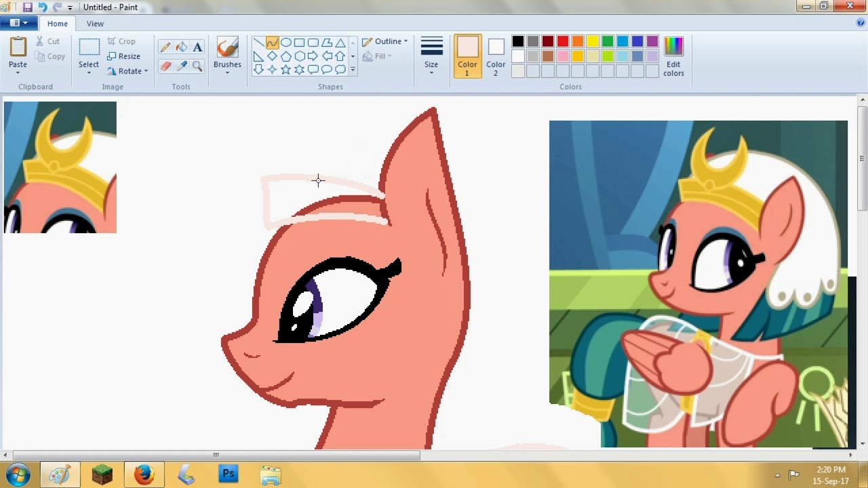Expand the Outline dropdown
Viewport: 868px width, 488px height.
(406, 41)
